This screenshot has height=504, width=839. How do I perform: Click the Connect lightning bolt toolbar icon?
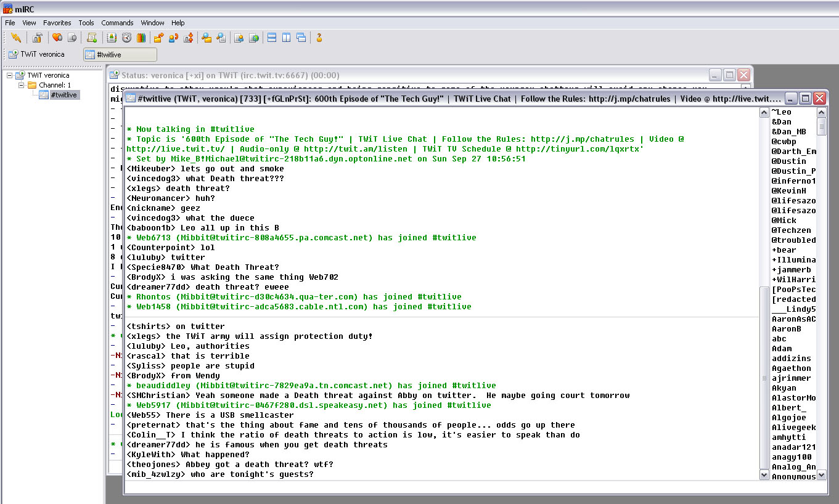click(16, 38)
